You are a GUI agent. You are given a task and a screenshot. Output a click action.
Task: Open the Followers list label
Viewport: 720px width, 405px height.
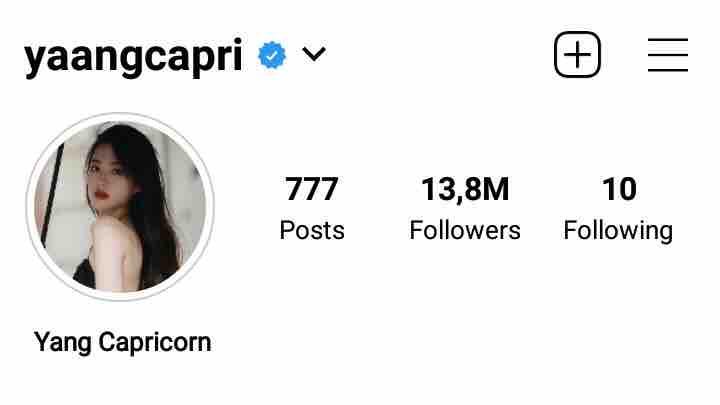click(x=465, y=230)
